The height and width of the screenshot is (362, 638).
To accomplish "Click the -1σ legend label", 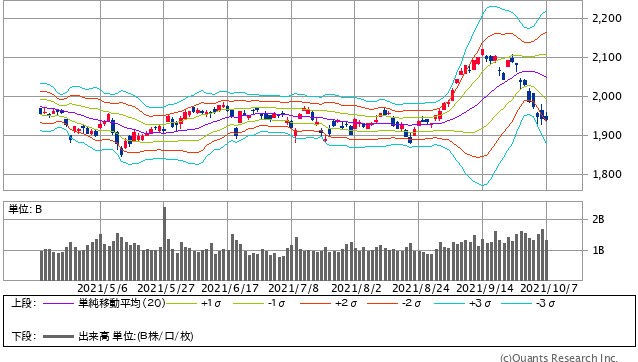I will 276,303.
